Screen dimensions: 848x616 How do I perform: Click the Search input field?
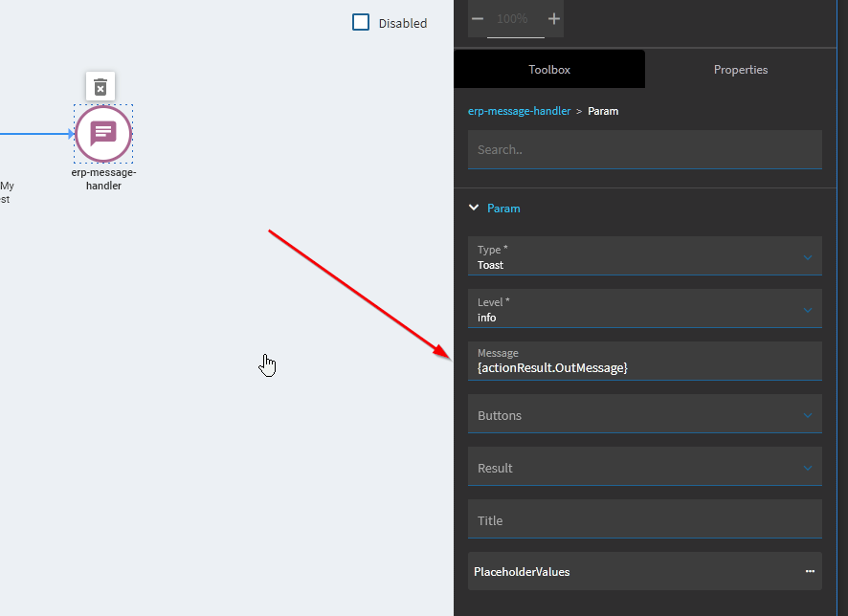[645, 149]
